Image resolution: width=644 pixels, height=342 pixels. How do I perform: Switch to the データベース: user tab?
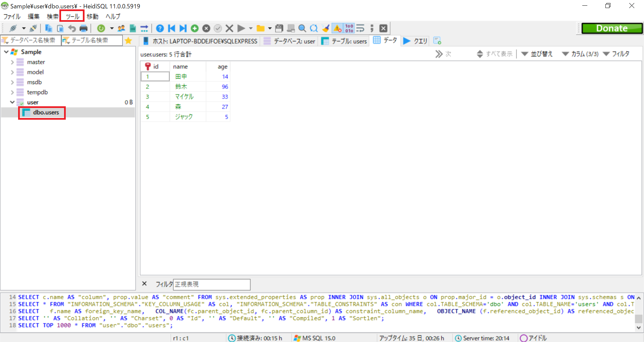(x=289, y=41)
